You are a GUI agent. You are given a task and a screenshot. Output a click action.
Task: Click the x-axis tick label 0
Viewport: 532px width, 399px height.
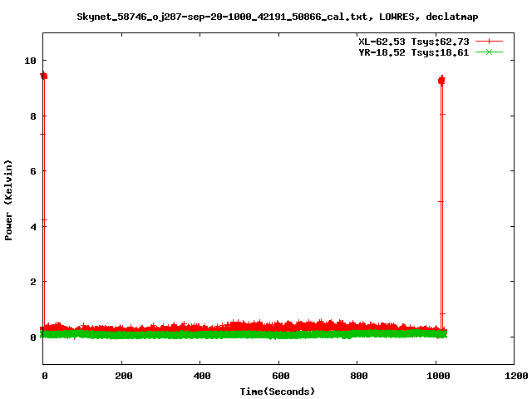point(45,376)
